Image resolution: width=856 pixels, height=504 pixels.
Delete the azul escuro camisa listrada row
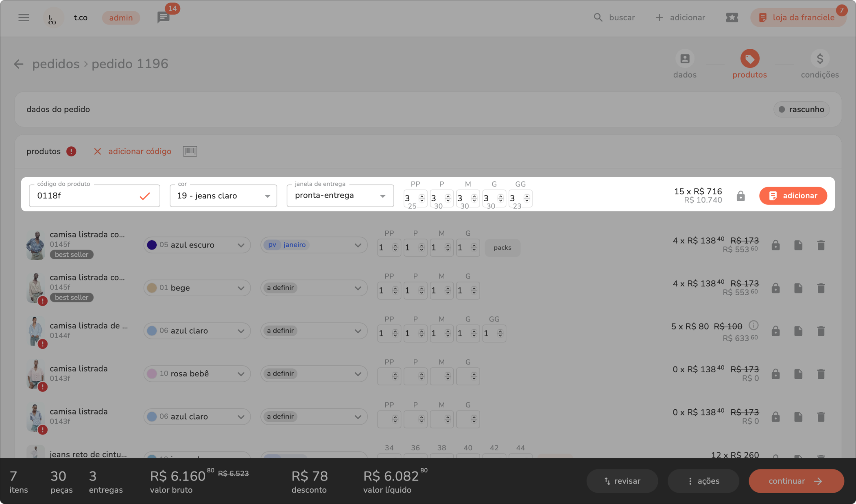821,245
